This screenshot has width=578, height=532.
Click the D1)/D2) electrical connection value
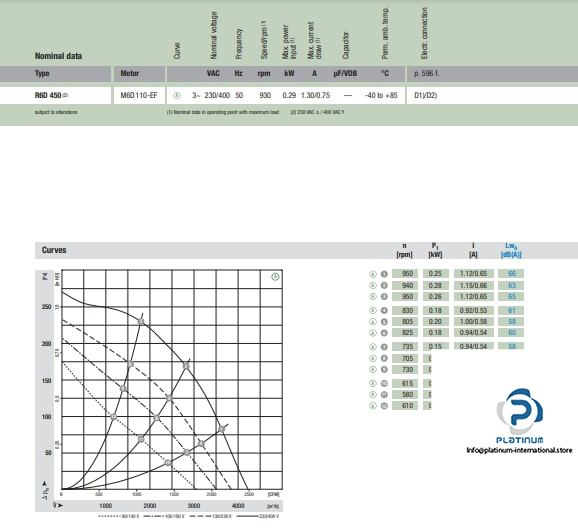tap(426, 95)
